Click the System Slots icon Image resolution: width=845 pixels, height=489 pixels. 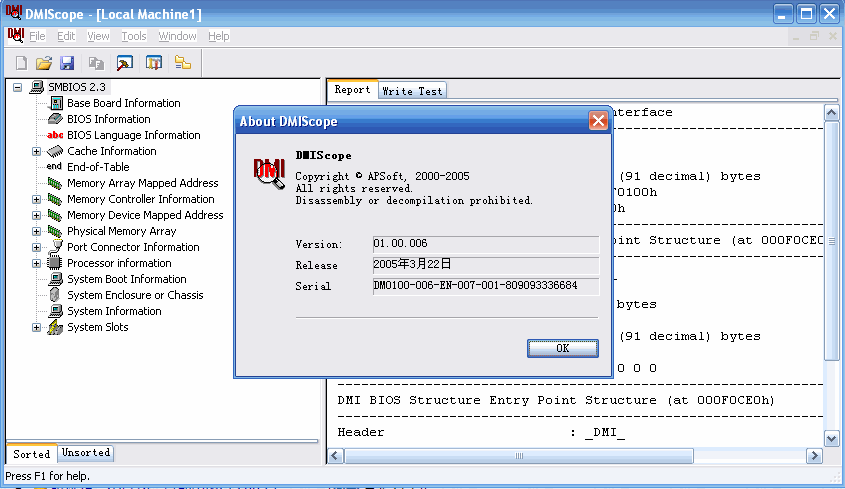55,327
